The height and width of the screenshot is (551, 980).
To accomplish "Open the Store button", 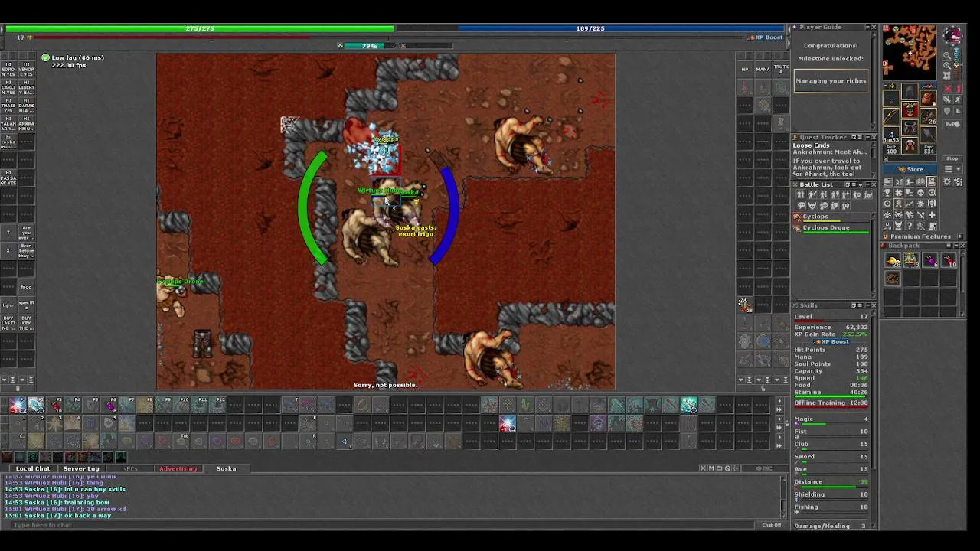I will pyautogui.click(x=910, y=169).
